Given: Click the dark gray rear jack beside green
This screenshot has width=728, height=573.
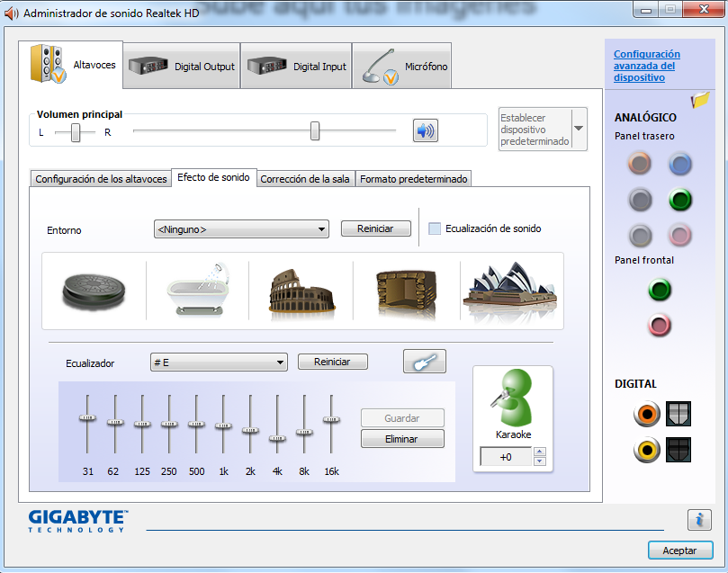Looking at the screenshot, I should pyautogui.click(x=640, y=200).
